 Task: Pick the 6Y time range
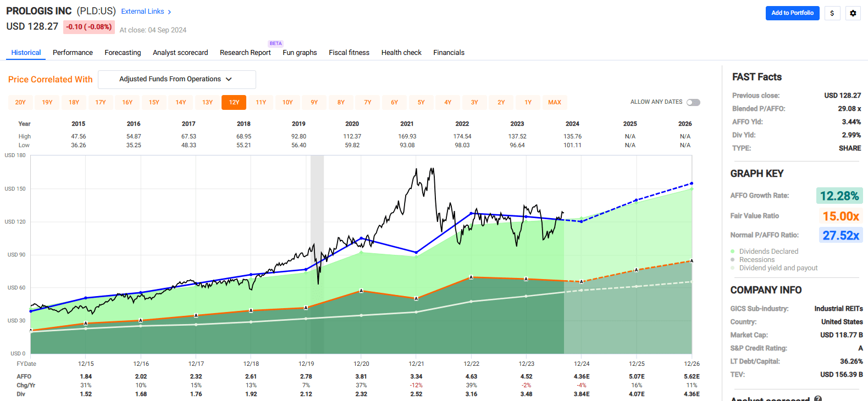[394, 102]
